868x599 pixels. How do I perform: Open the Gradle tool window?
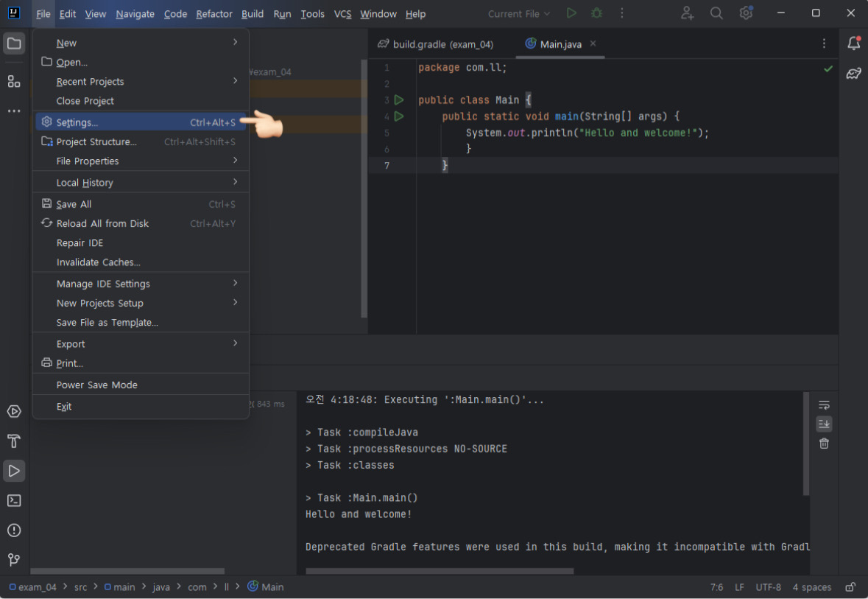coord(853,73)
